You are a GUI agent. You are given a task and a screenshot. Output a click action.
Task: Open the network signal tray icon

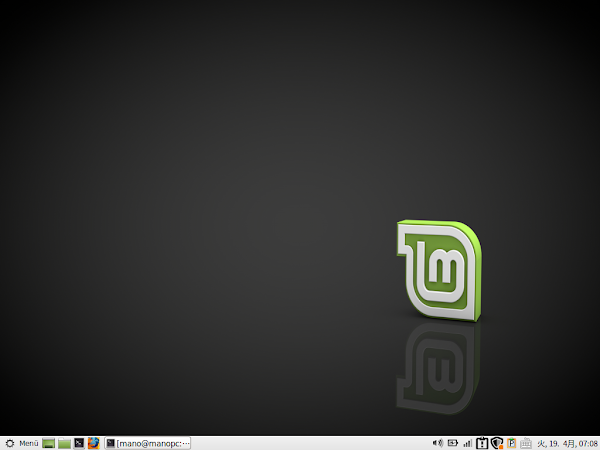click(x=468, y=443)
